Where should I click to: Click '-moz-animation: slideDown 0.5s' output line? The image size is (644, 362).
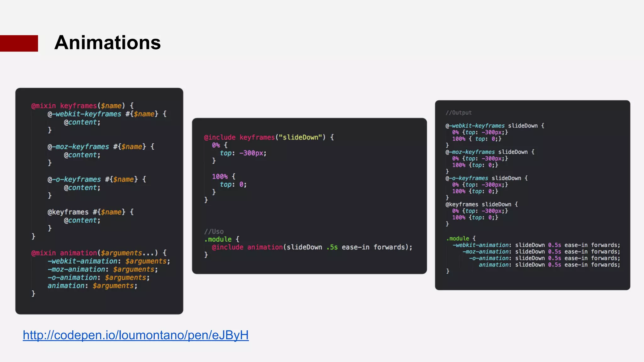coord(541,251)
